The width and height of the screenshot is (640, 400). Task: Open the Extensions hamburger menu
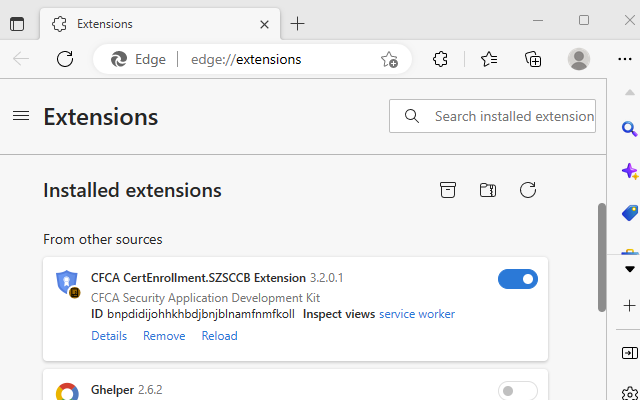click(21, 116)
